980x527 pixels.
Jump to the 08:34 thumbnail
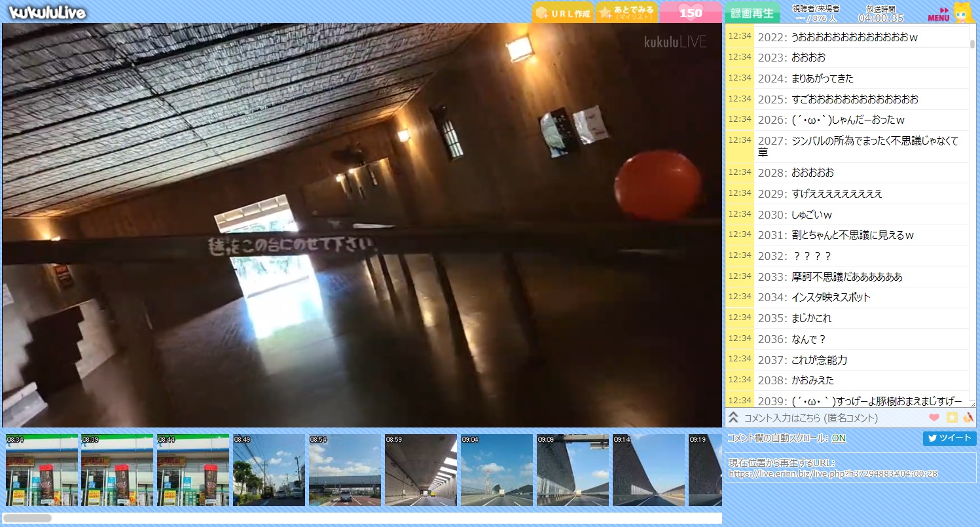point(41,469)
